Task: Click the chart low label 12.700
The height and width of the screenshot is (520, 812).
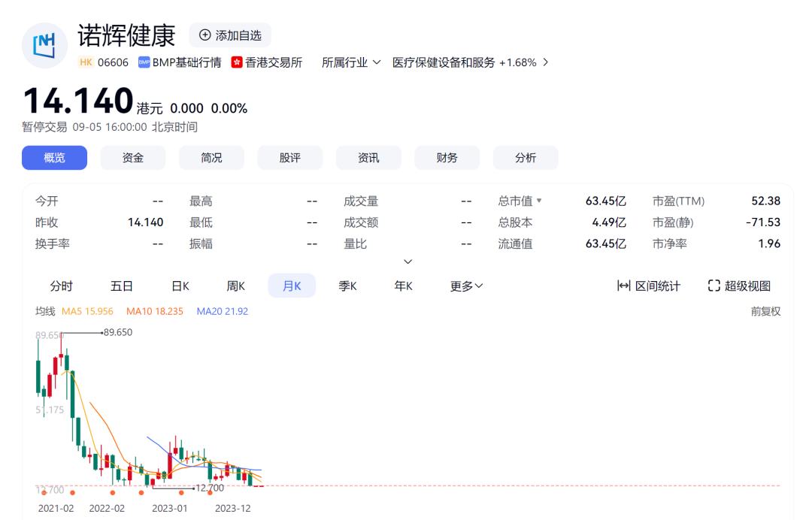Action: [x=211, y=488]
